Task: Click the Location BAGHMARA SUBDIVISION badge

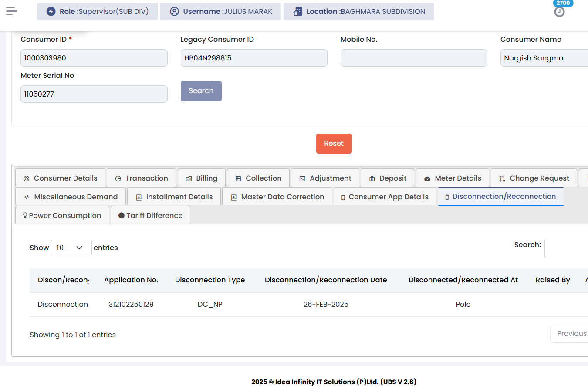Action: point(359,12)
